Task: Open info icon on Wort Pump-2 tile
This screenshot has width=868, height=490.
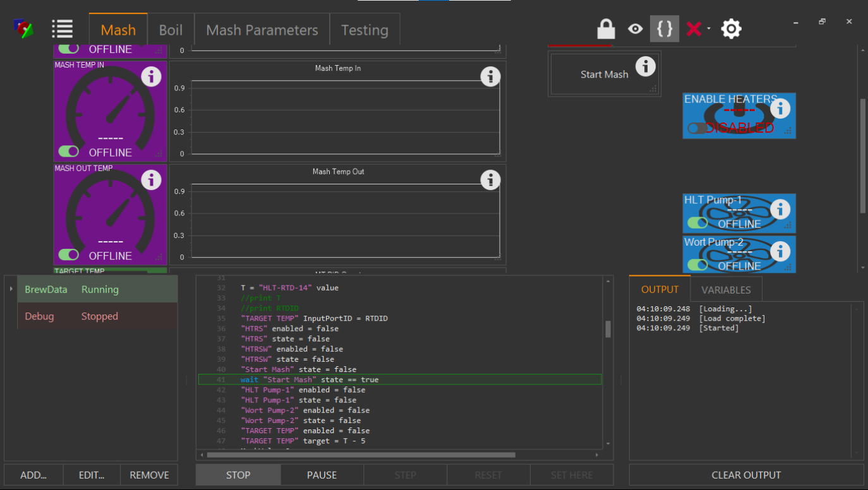Action: tap(780, 251)
